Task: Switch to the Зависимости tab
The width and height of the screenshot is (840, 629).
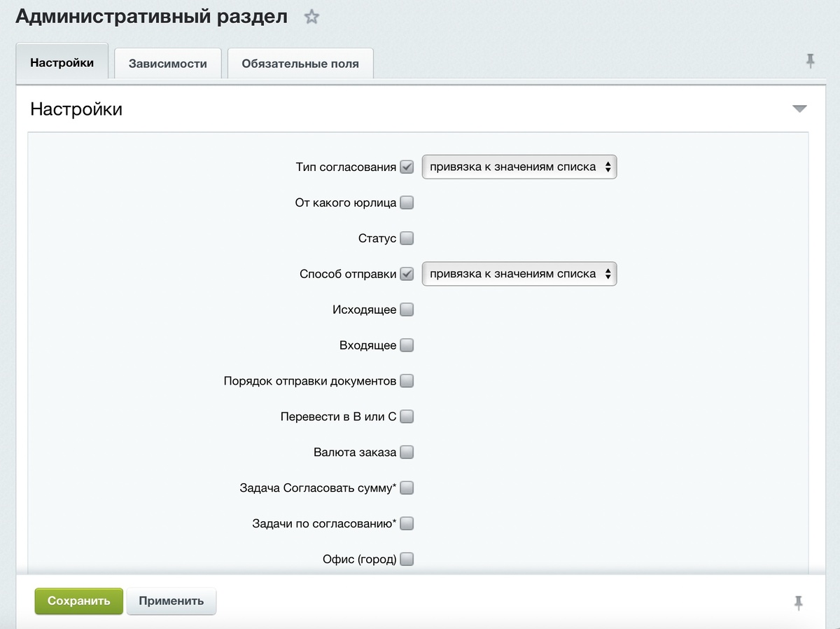Action: [168, 64]
